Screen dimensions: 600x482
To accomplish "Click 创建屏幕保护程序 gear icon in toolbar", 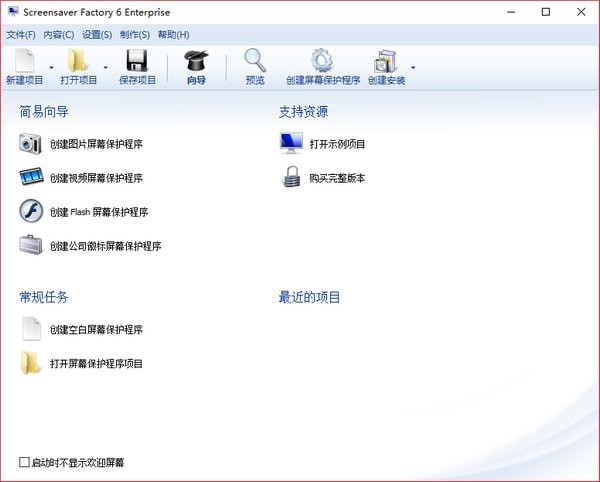I will pyautogui.click(x=322, y=61).
